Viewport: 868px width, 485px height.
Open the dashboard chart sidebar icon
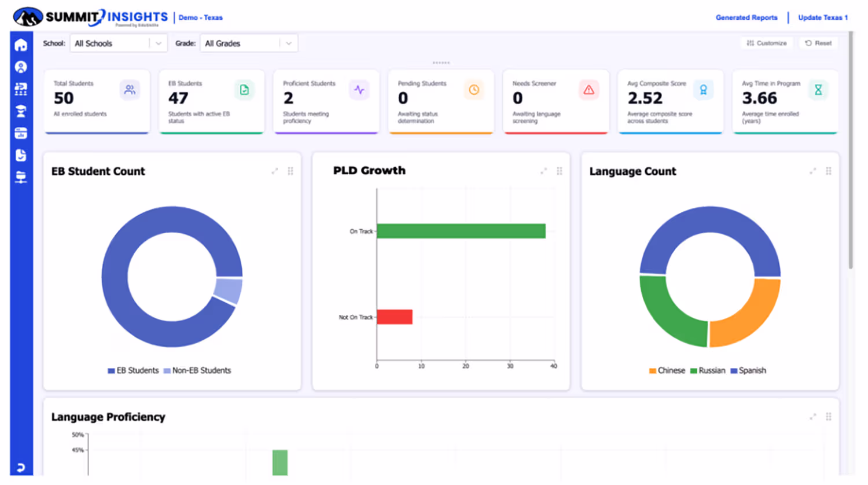point(21,133)
